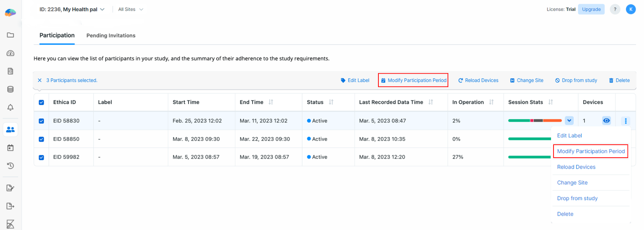Open the calendar icon in sidebar
The width and height of the screenshot is (644, 230).
11,148
